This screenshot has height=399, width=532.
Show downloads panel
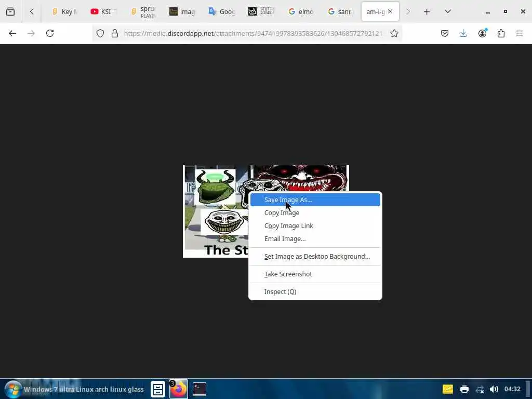click(x=463, y=33)
